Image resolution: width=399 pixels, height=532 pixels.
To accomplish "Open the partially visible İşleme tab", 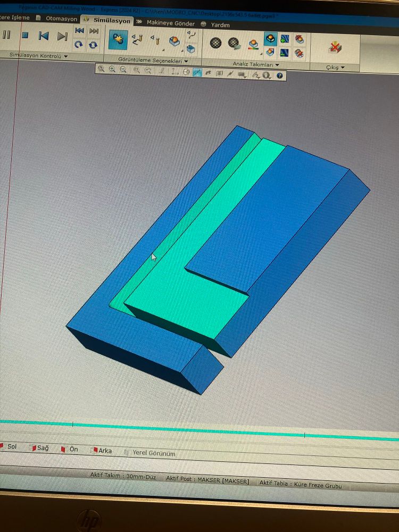I will (x=15, y=18).
